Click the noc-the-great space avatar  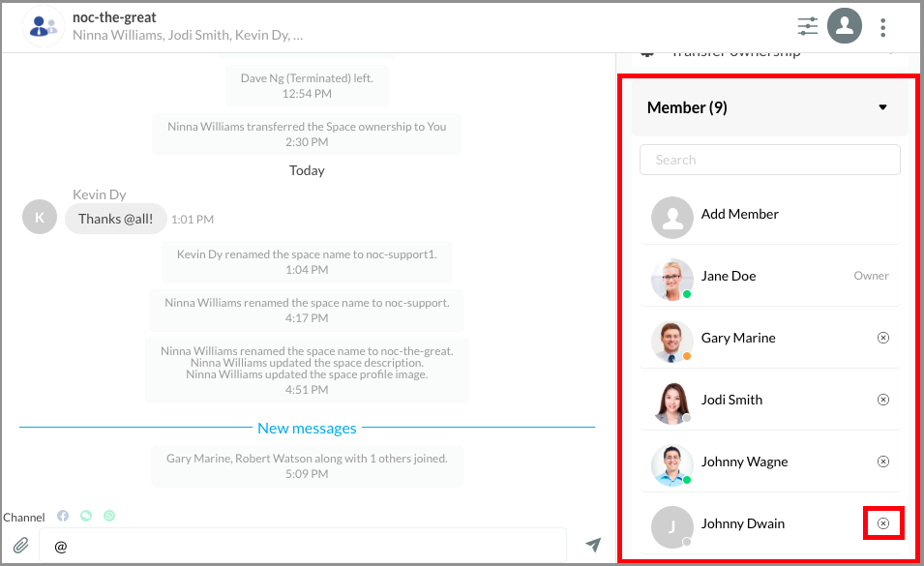tap(43, 26)
